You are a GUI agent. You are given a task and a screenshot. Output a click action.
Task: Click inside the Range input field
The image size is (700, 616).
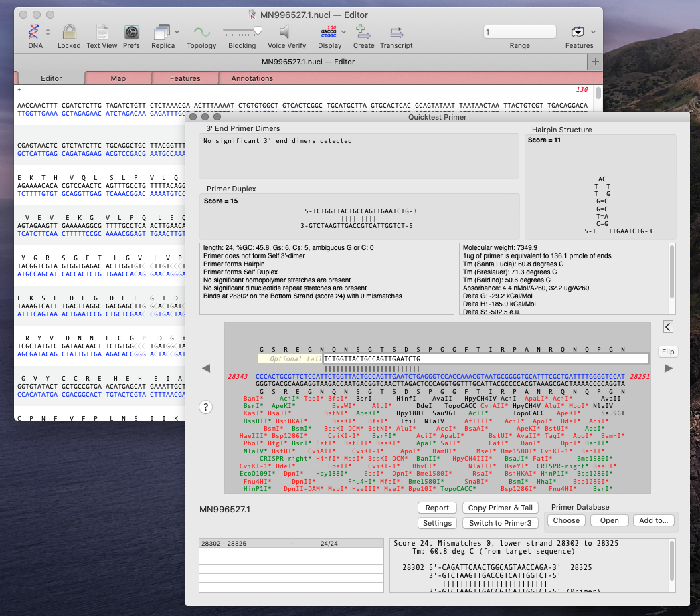[x=519, y=31]
